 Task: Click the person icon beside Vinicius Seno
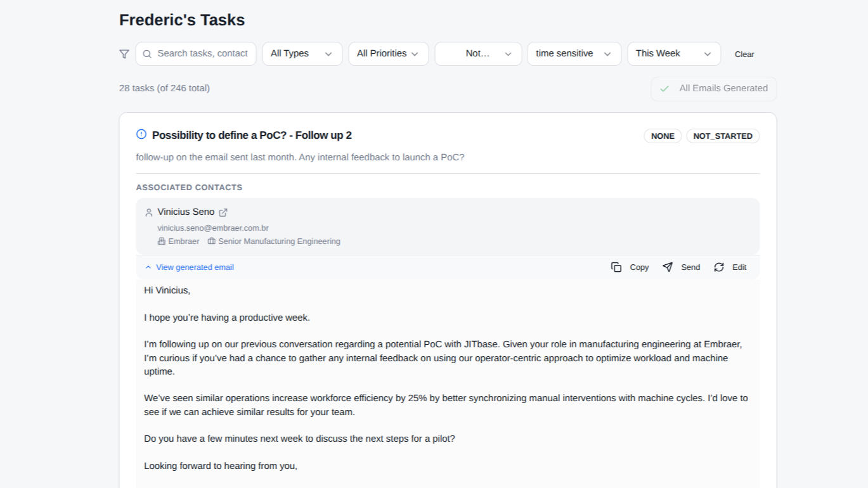pyautogui.click(x=149, y=212)
